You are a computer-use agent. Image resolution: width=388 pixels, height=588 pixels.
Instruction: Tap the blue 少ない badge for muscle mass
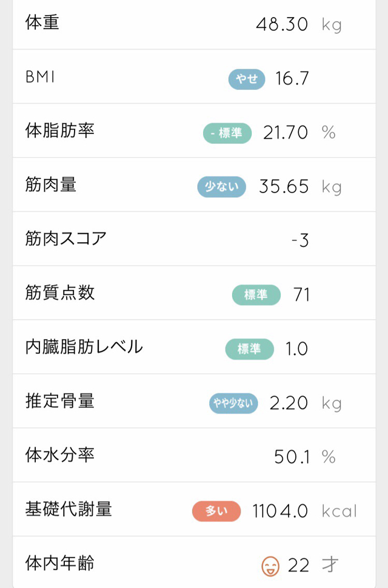point(221,187)
